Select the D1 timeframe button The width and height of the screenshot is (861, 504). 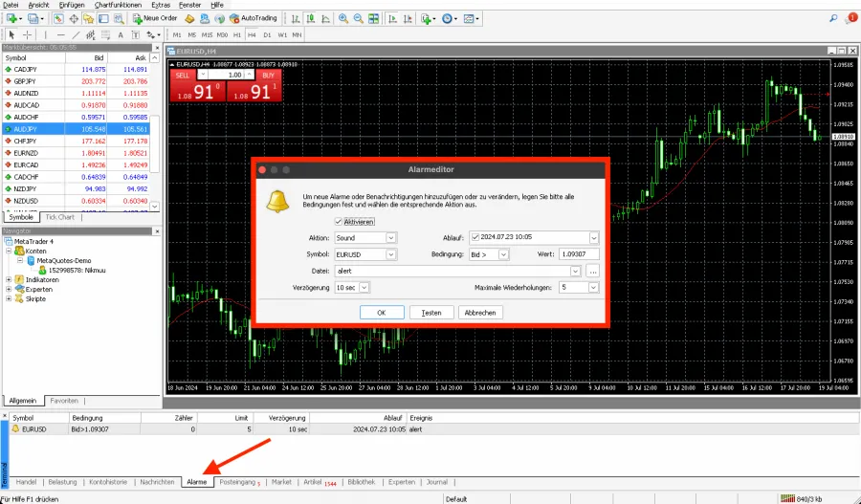267,34
